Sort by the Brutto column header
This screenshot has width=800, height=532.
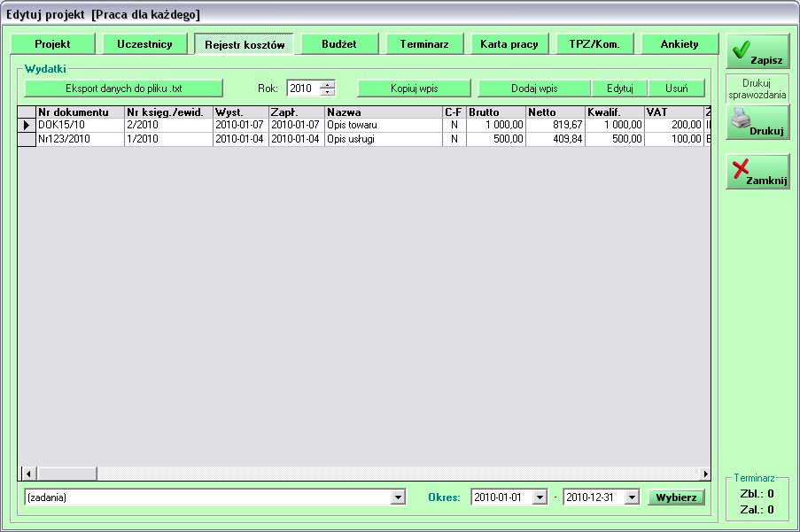coord(495,112)
